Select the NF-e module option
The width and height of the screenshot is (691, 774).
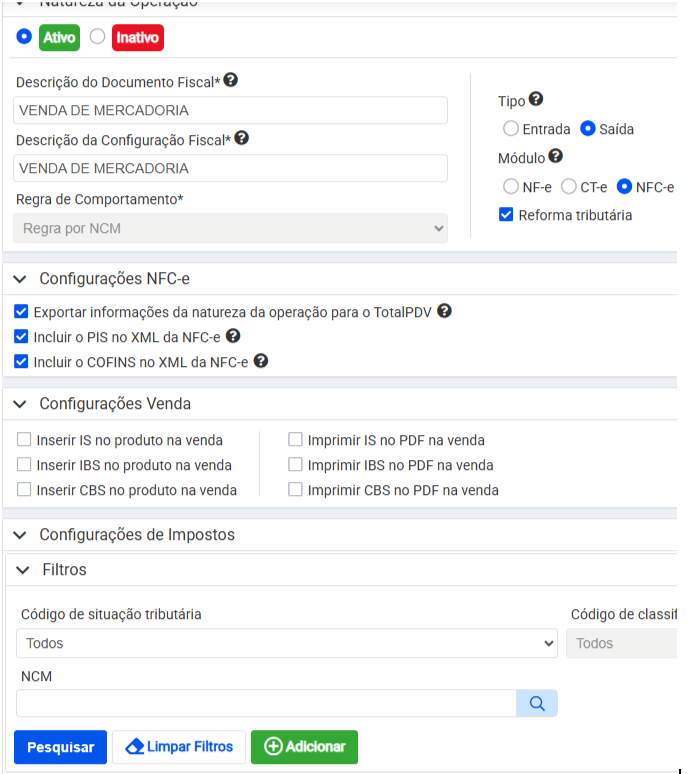coord(511,187)
